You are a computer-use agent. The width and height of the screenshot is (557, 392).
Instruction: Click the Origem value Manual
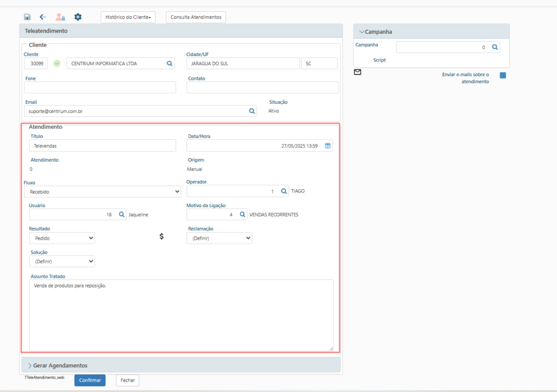(x=195, y=169)
